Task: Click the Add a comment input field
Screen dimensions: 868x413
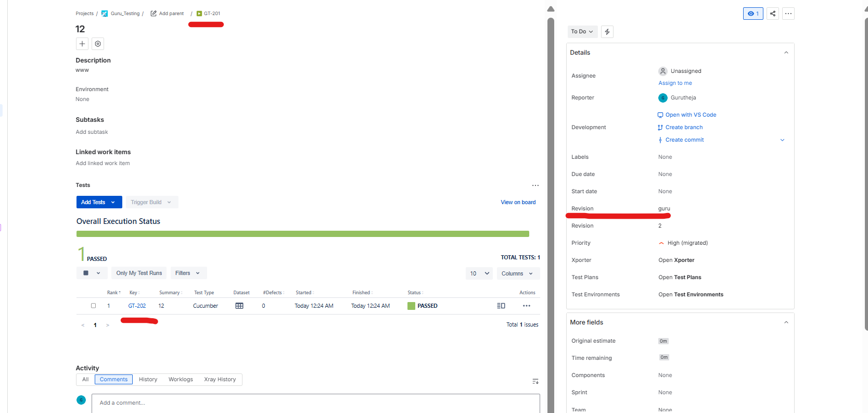Action: click(315, 403)
